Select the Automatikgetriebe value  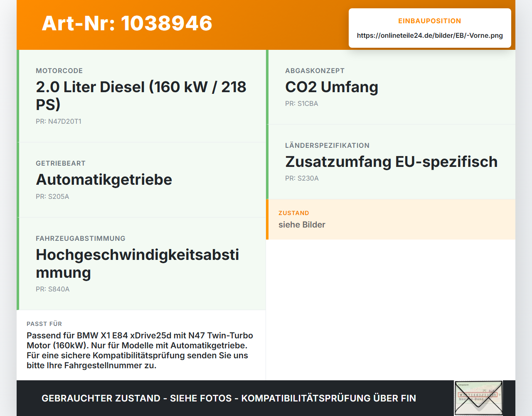coord(104,179)
